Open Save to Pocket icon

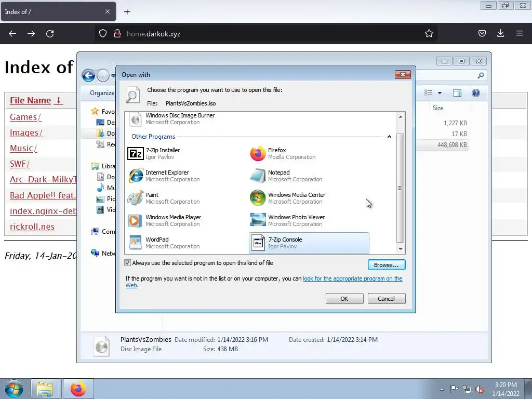[482, 33]
